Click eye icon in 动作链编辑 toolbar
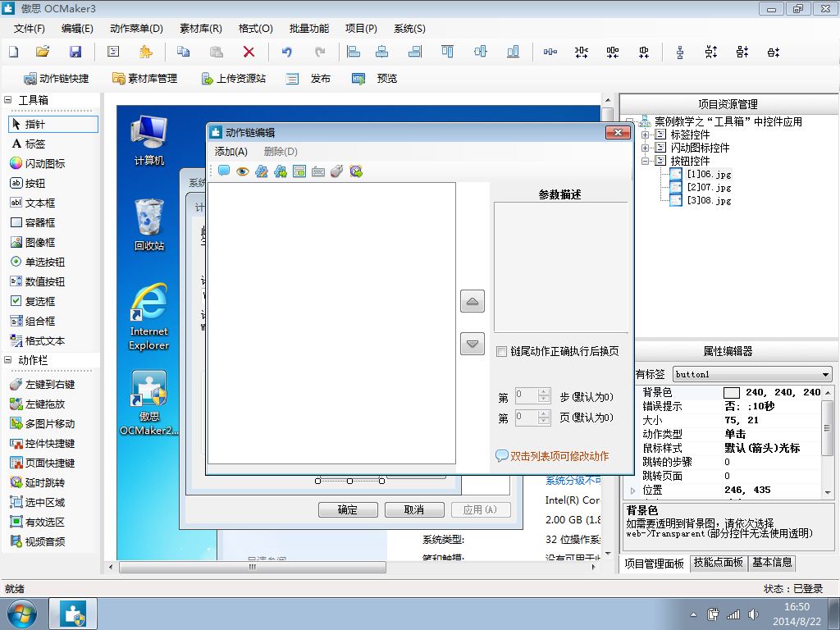Screen dimensions: 840x630 (x=243, y=171)
